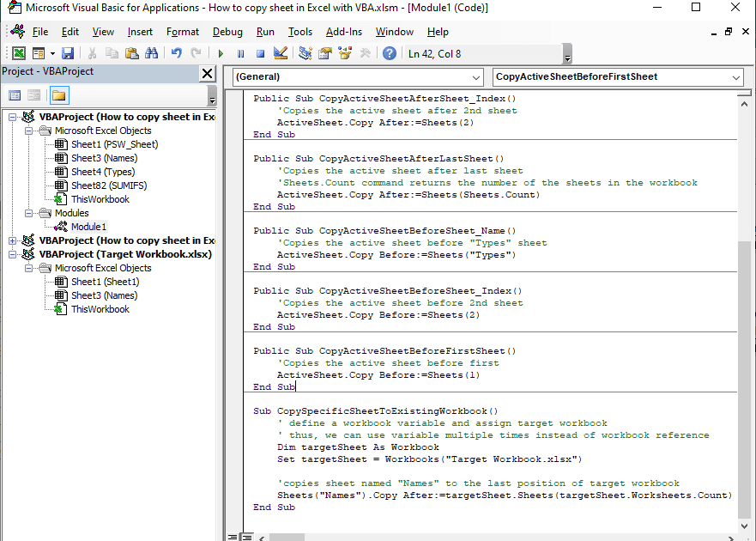Viewport: 756px width, 541px height.
Task: Click Full Module View button at bottom
Action: coord(247,537)
